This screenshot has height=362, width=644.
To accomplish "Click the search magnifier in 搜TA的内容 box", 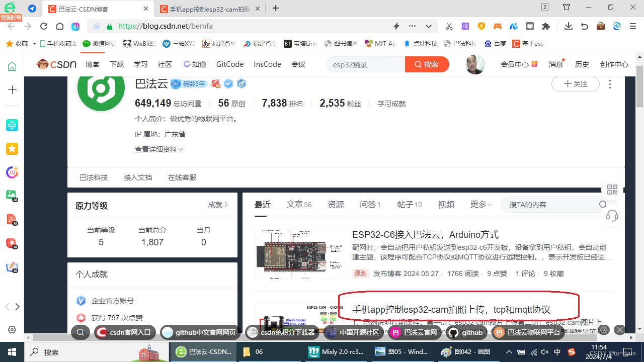I will [603, 205].
